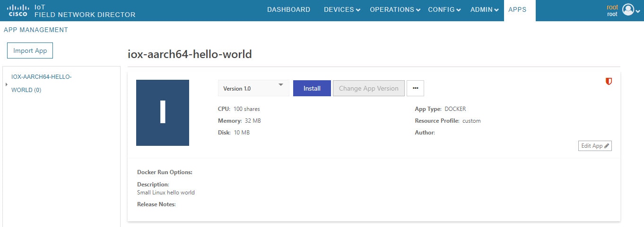Expand the ADMIN menu
The width and height of the screenshot is (644, 227).
click(x=484, y=9)
